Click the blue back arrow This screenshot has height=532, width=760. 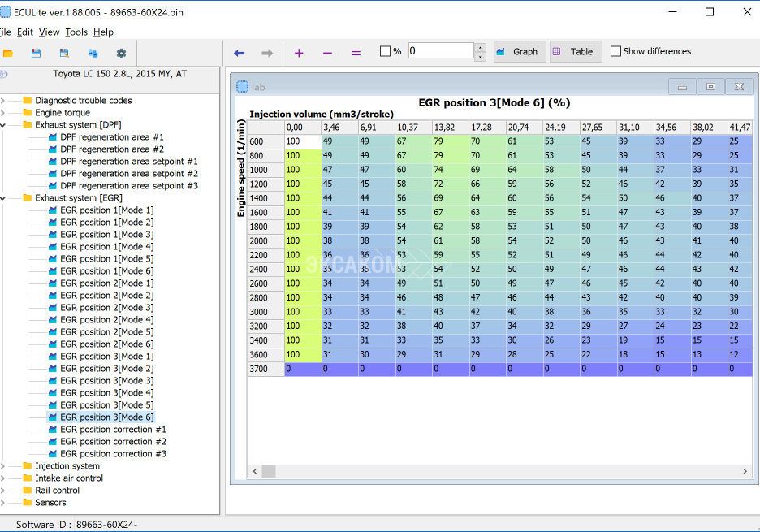239,53
